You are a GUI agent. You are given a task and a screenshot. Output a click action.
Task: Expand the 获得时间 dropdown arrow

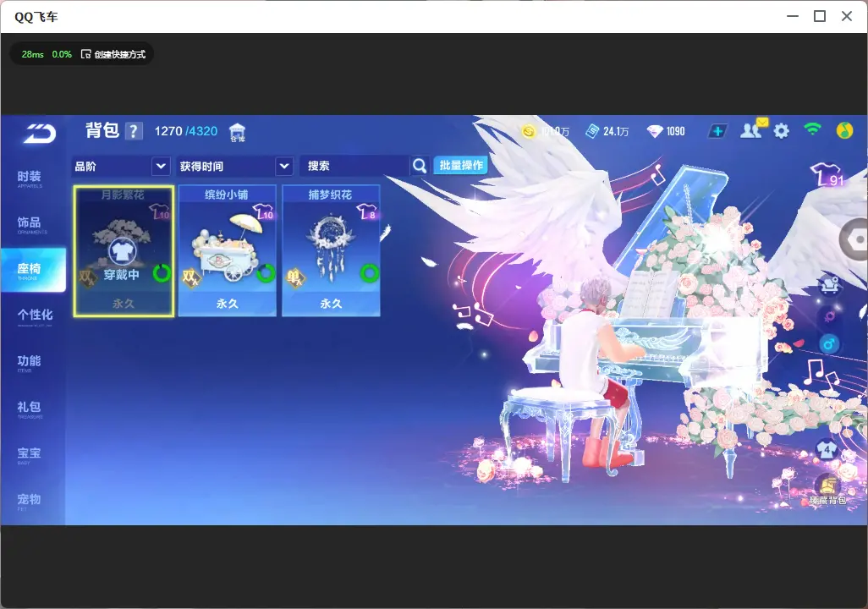pos(284,166)
